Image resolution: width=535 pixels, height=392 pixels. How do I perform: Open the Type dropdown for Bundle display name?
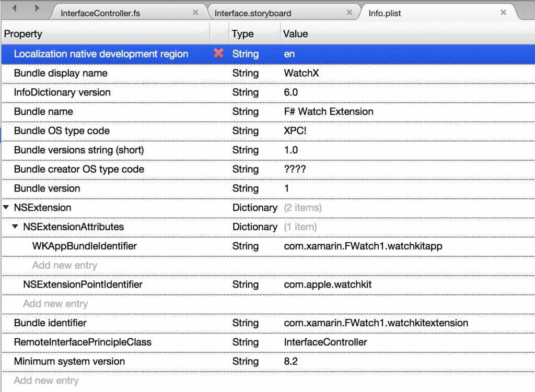tap(246, 73)
